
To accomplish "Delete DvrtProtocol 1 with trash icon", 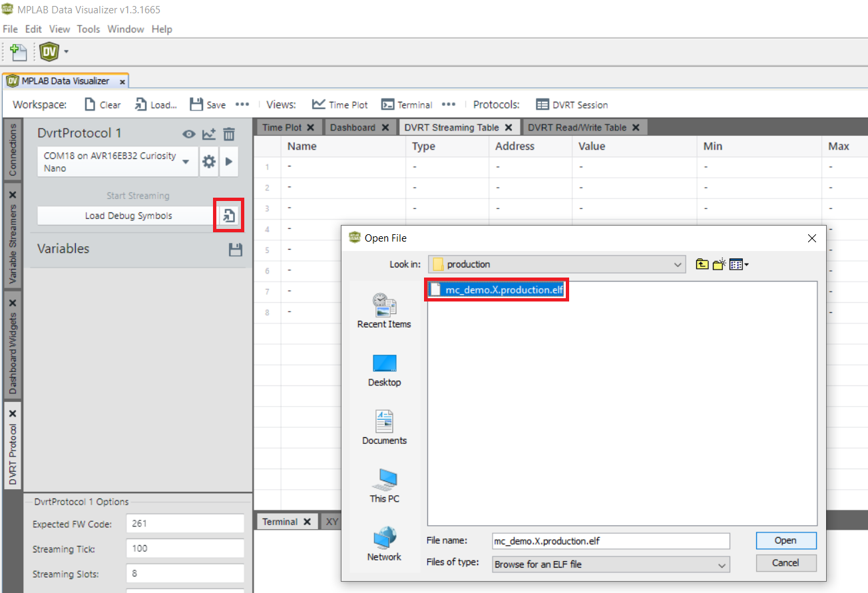I will pyautogui.click(x=229, y=134).
